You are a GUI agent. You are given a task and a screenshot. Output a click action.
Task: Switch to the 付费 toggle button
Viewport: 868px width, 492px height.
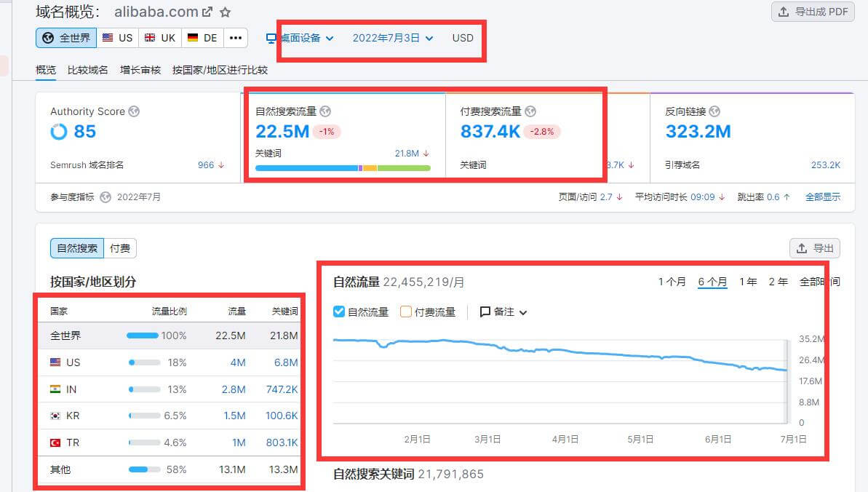[x=120, y=248]
